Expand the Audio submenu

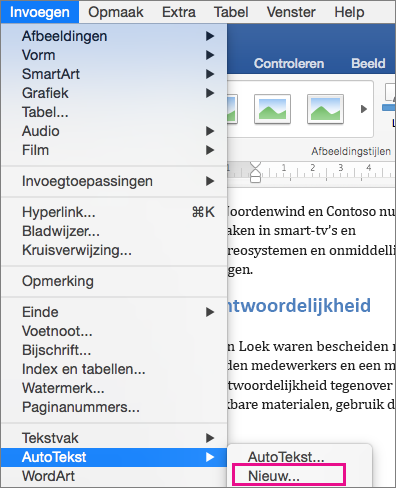(x=114, y=131)
